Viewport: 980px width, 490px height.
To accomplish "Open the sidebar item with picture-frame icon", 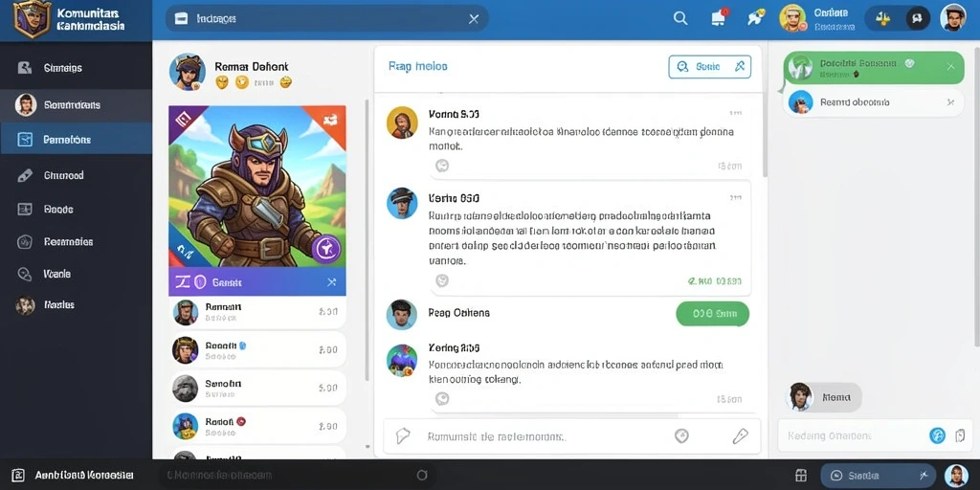I will tap(76, 210).
